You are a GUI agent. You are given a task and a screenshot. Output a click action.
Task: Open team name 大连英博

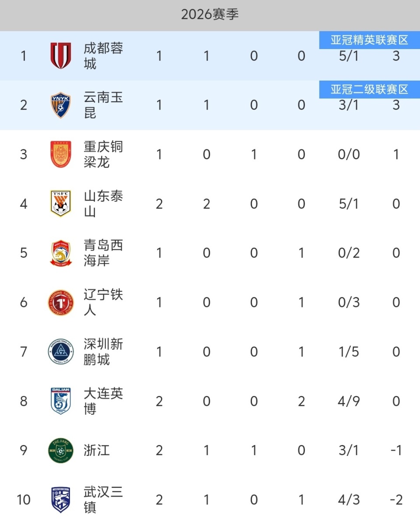coord(103,401)
